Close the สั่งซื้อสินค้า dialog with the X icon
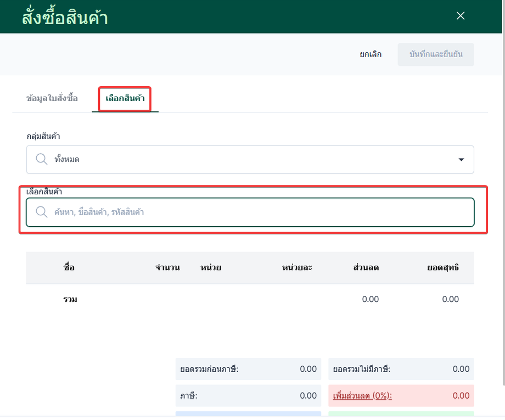The height and width of the screenshot is (420, 505). click(x=460, y=15)
